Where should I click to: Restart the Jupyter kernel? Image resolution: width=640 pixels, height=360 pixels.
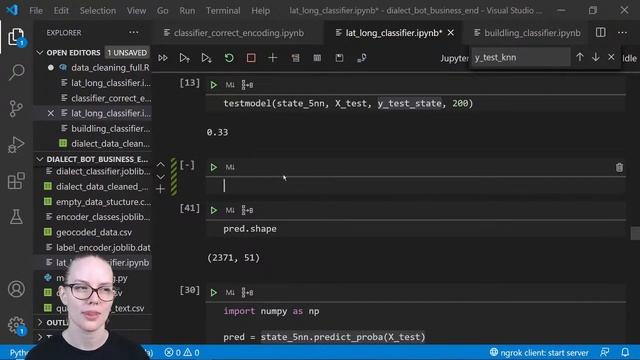pos(229,58)
